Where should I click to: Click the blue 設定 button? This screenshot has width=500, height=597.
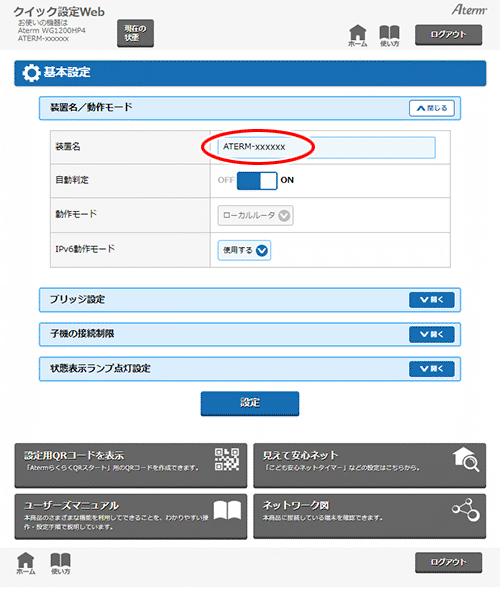point(250,403)
